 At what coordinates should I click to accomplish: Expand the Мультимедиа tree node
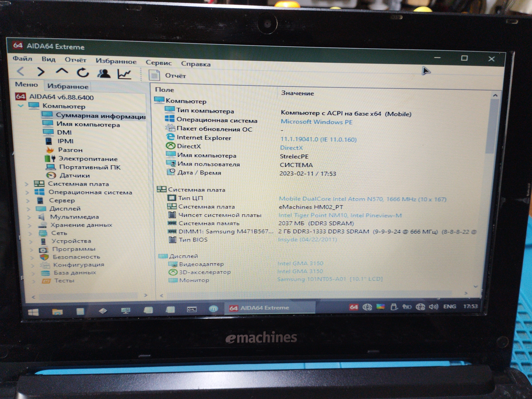[29, 217]
